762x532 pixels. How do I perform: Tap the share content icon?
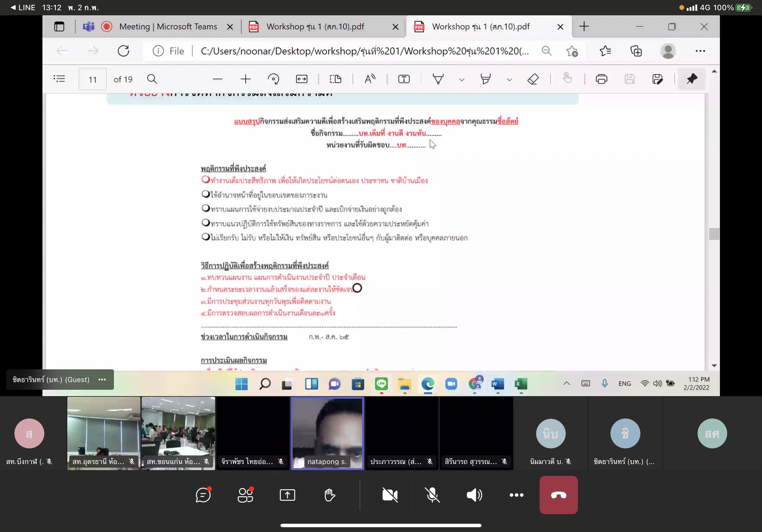coord(287,495)
